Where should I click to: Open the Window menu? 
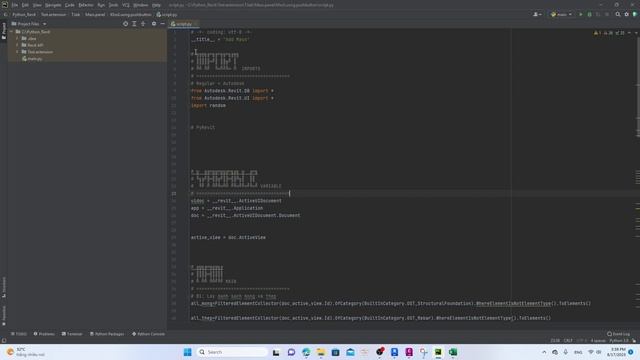click(x=141, y=5)
